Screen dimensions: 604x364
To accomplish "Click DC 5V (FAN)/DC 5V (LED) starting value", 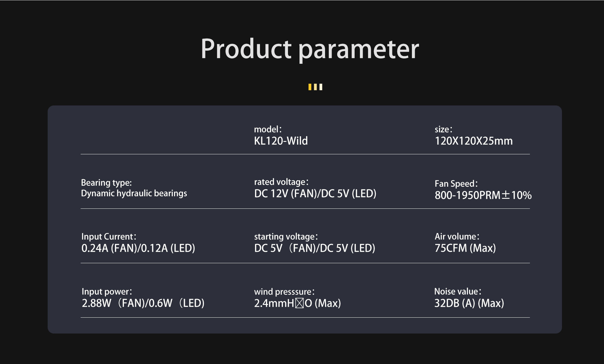I will [x=314, y=248].
